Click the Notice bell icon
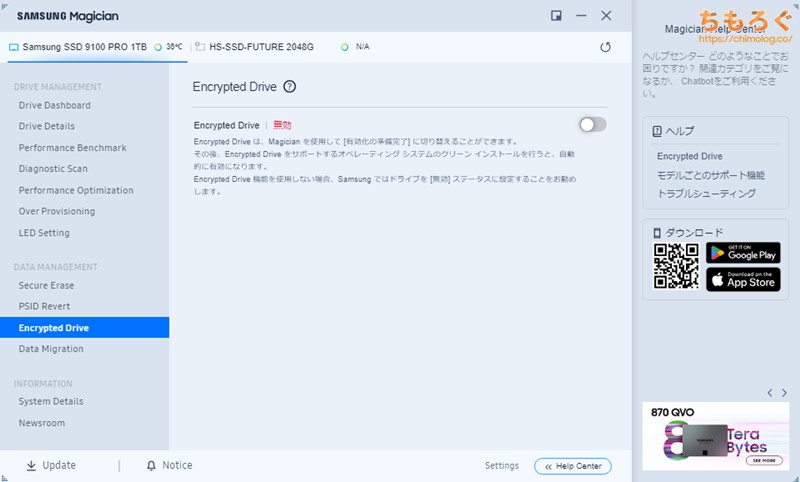Viewport: 800px width, 482px height. point(151,466)
